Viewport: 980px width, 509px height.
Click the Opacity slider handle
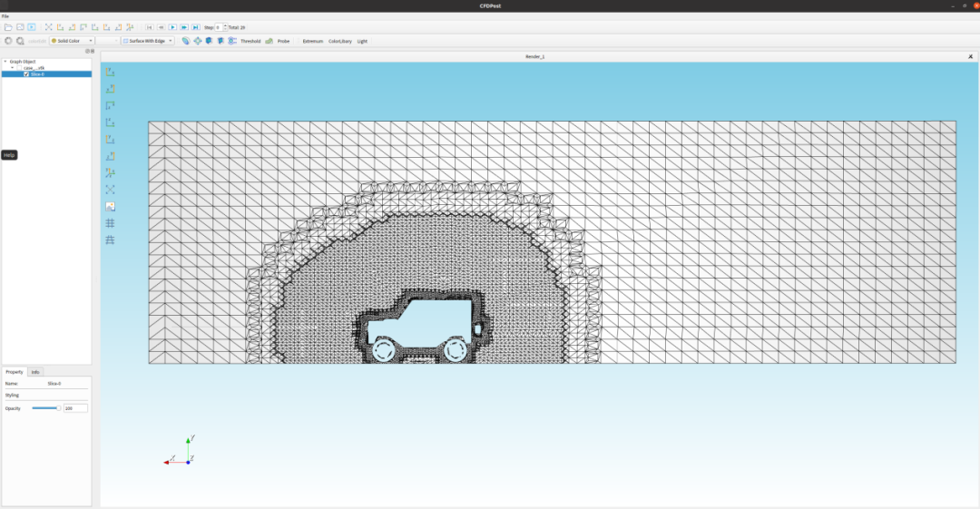[x=58, y=407]
